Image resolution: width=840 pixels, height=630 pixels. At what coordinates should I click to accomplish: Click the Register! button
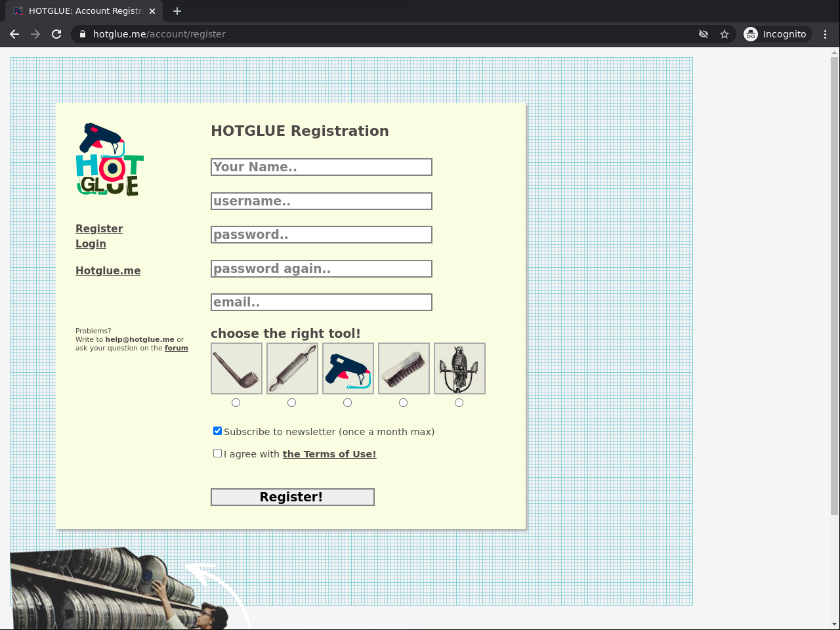click(x=293, y=497)
